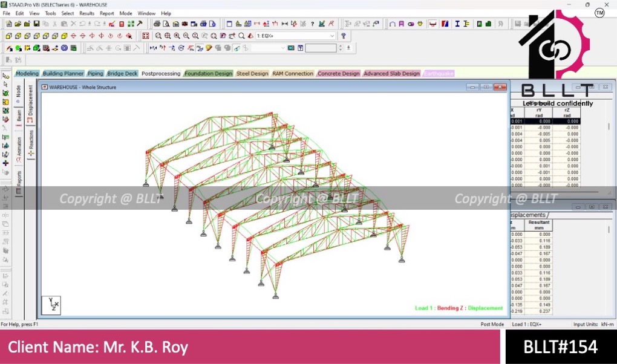The image size is (617, 364).
Task: Open the Tools menu
Action: [50, 13]
